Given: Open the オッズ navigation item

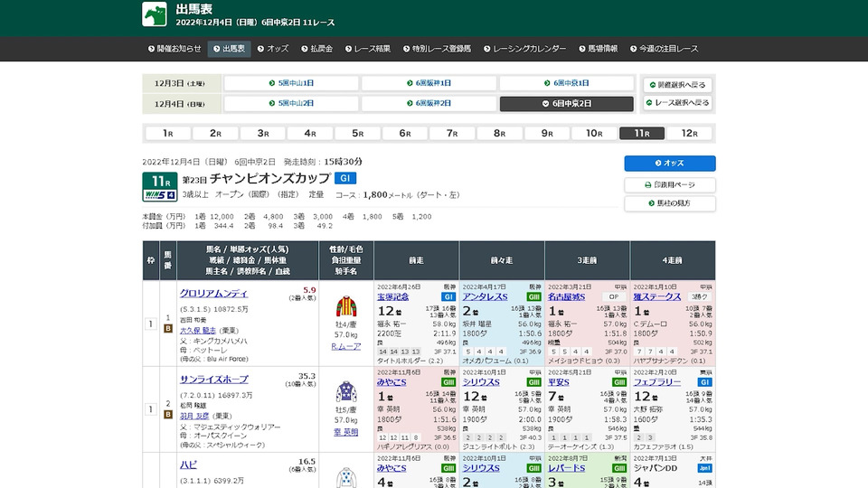Looking at the screenshot, I should pos(273,49).
